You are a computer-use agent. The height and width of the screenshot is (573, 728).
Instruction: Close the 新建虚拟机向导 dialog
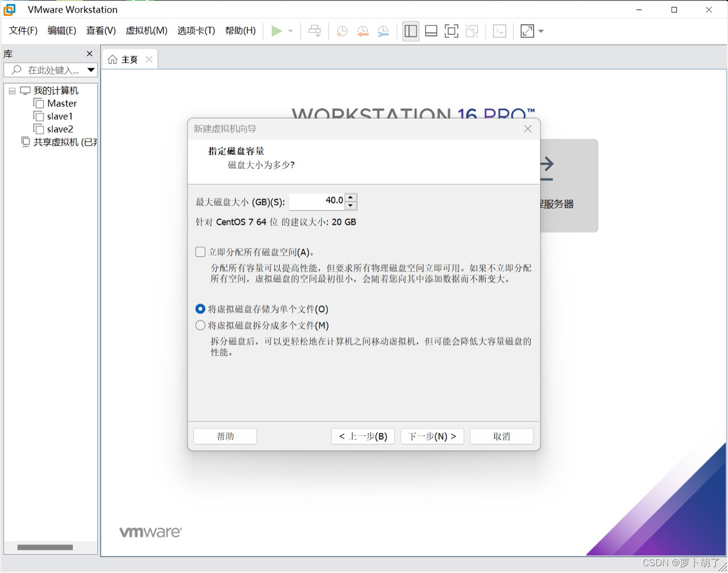[x=528, y=129]
